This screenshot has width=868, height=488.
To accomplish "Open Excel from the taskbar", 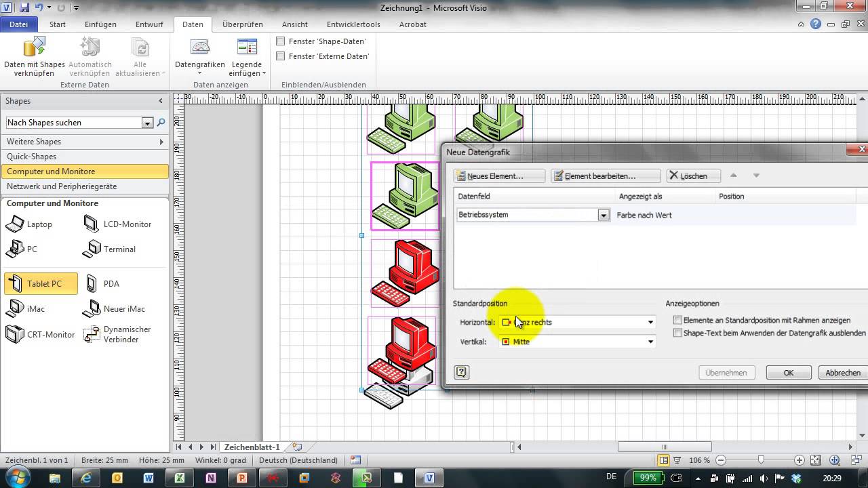I will pyautogui.click(x=180, y=478).
